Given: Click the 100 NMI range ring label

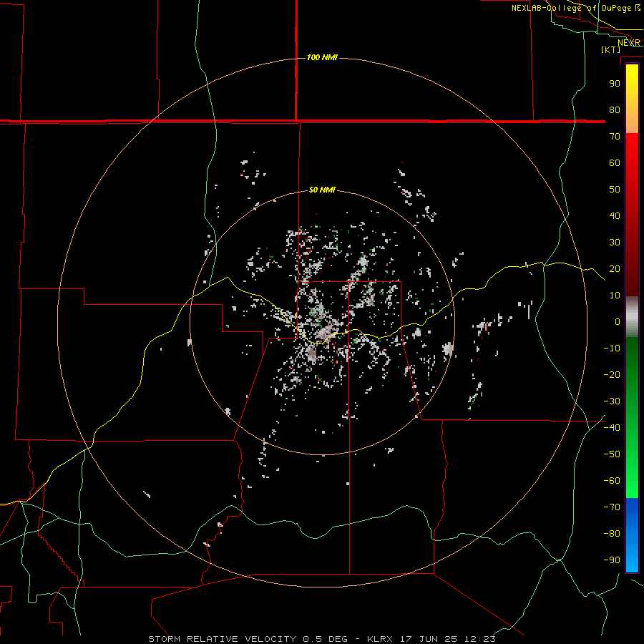Looking at the screenshot, I should 322,57.
